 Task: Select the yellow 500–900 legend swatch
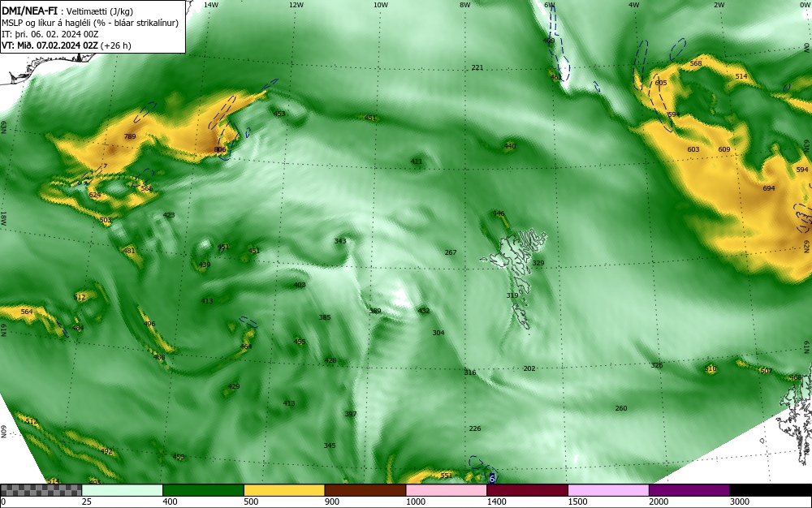pos(284,490)
